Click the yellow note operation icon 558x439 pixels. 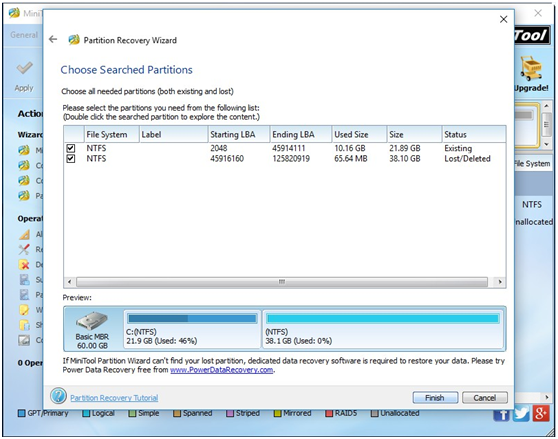click(24, 310)
